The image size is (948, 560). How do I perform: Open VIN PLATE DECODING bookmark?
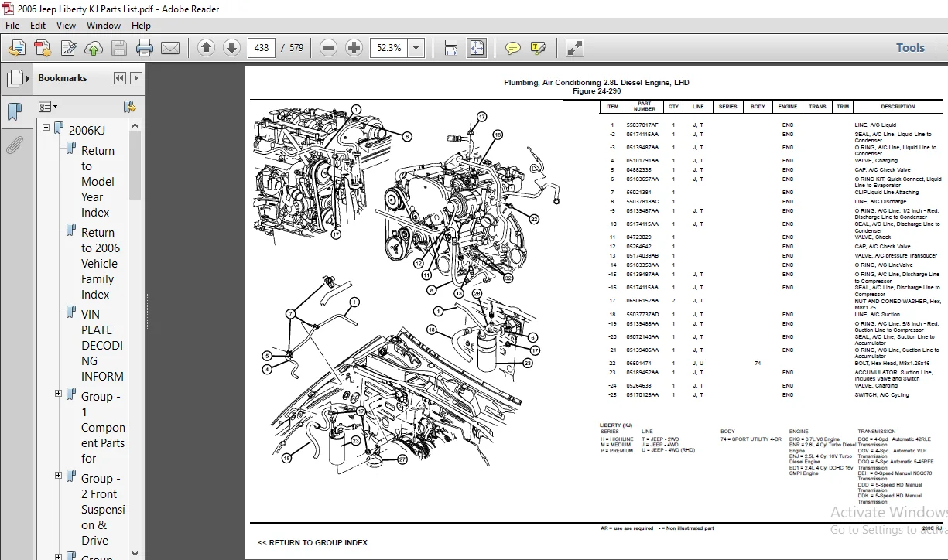[102, 345]
